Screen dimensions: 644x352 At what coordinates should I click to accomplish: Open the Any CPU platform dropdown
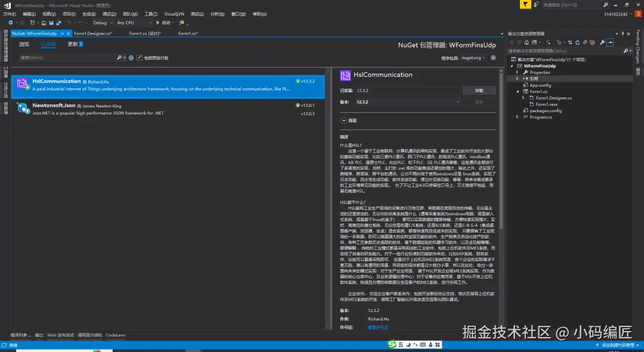tap(134, 23)
